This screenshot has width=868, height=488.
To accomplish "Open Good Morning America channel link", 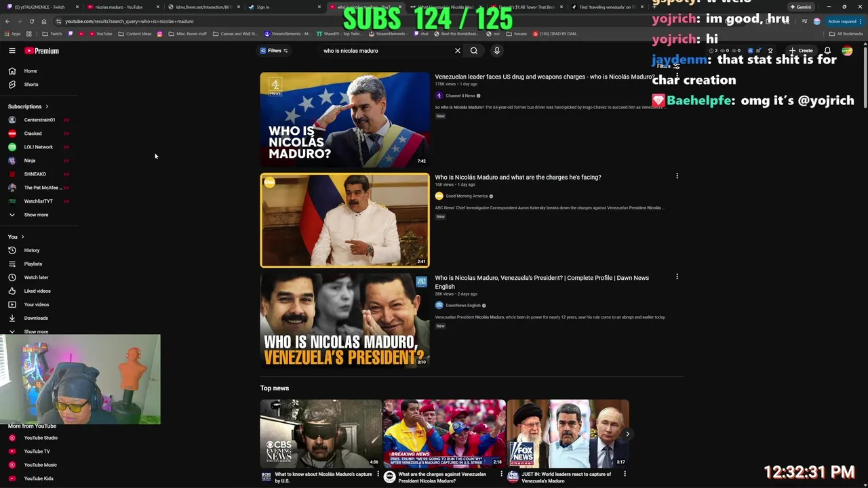I will pos(467,196).
